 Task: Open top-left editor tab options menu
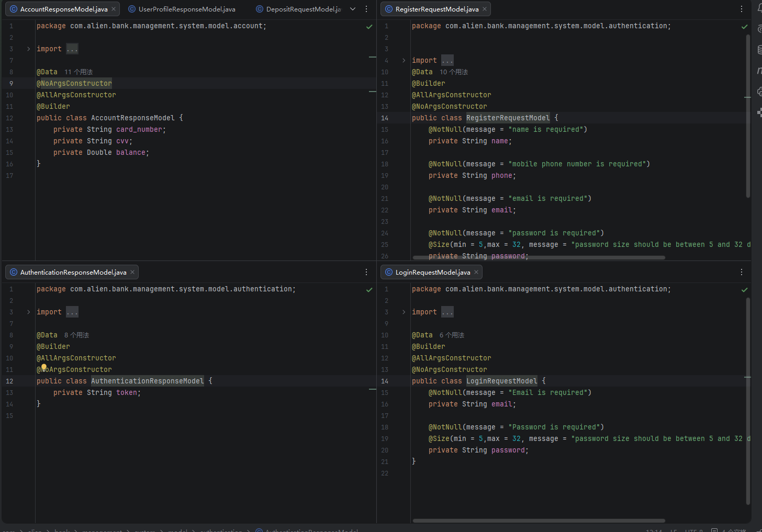click(x=366, y=9)
